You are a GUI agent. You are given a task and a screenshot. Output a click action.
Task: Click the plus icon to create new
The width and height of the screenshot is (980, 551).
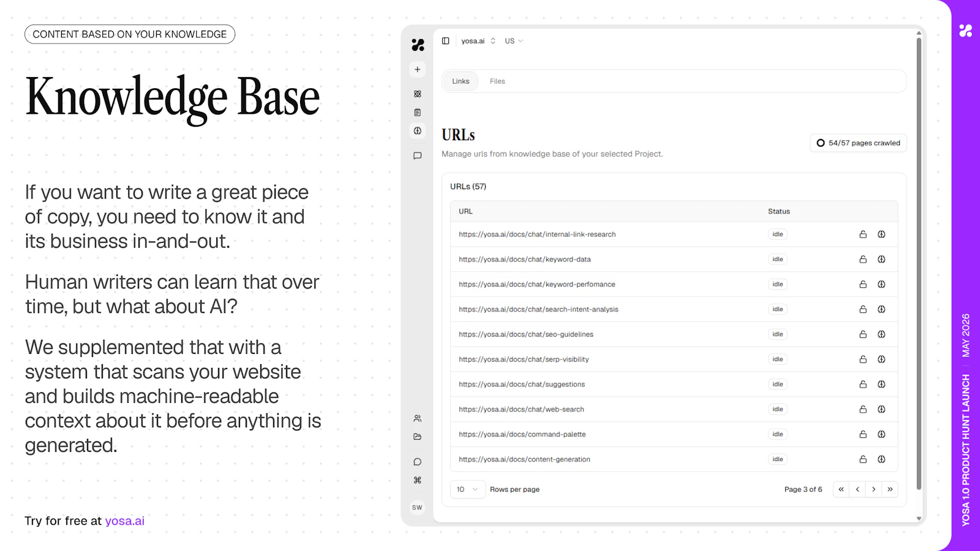[x=417, y=70]
